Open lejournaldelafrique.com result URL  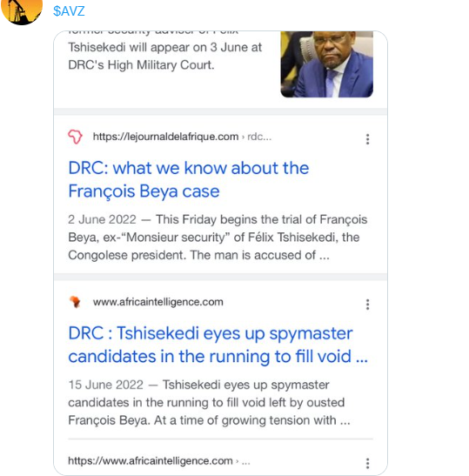click(x=165, y=137)
